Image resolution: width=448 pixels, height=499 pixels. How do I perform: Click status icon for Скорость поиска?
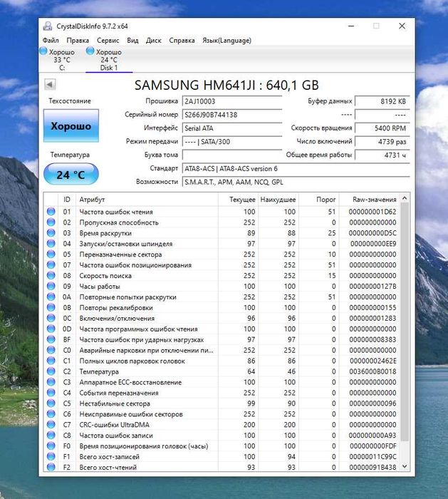pyautogui.click(x=51, y=276)
